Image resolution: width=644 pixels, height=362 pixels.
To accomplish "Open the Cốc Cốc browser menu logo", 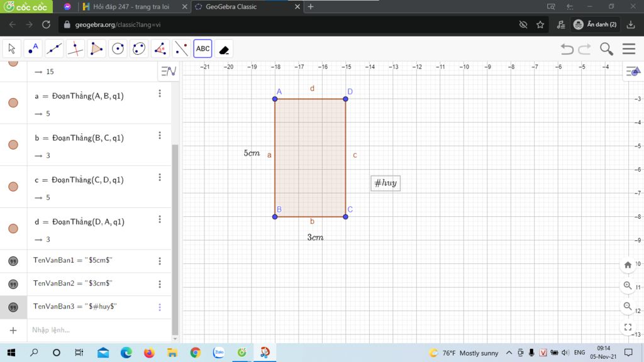I will coord(26,6).
